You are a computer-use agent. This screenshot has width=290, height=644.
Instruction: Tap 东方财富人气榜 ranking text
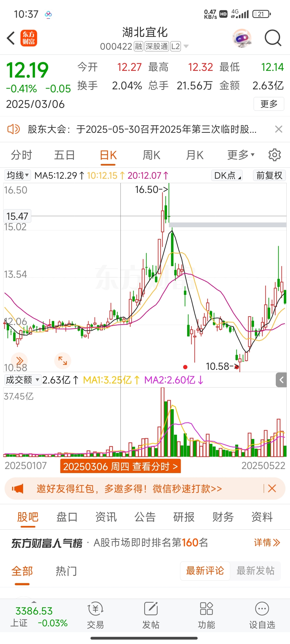click(x=47, y=543)
